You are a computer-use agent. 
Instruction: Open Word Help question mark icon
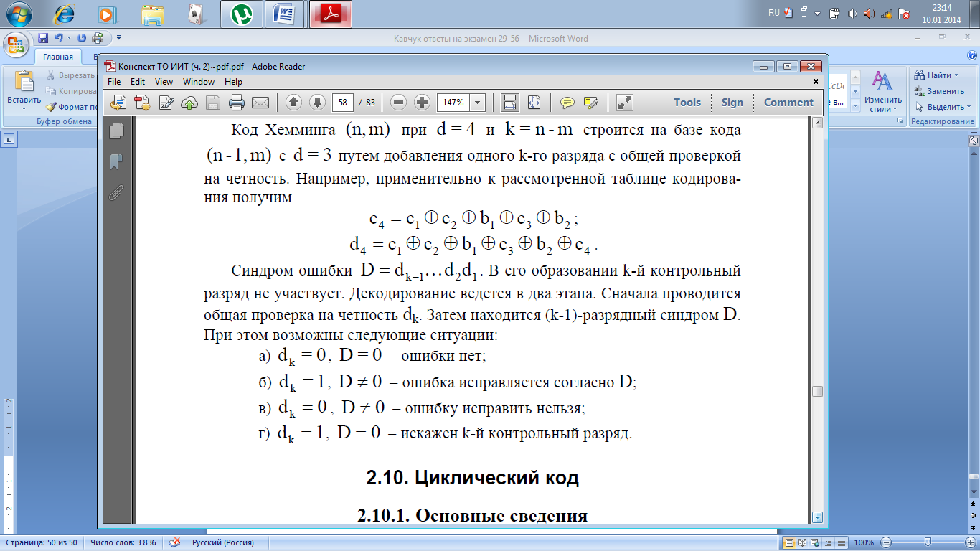click(x=972, y=57)
